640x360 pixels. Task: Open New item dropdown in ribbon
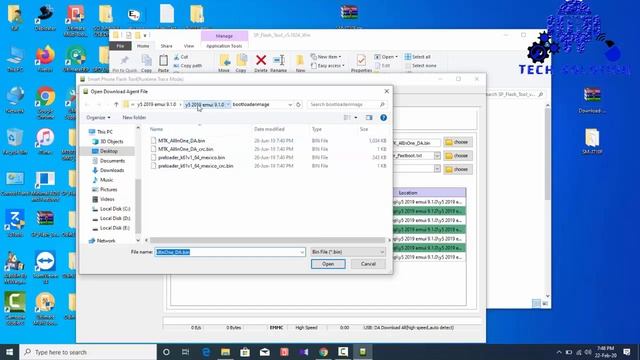pos(326,57)
